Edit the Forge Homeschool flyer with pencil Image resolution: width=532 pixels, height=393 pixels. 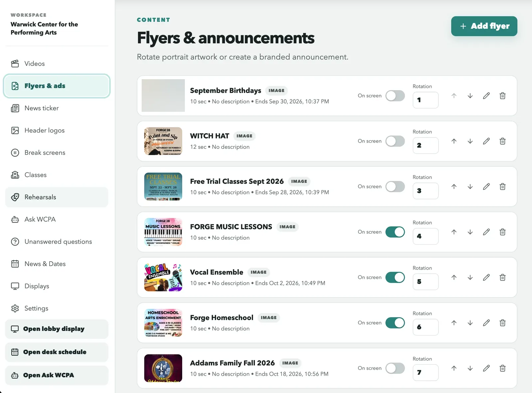pyautogui.click(x=486, y=323)
